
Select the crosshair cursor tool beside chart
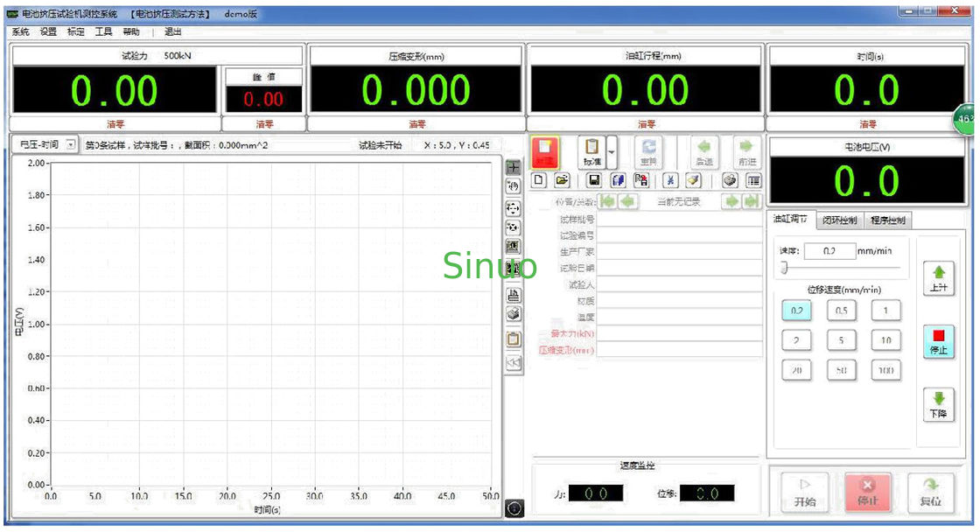[x=514, y=166]
